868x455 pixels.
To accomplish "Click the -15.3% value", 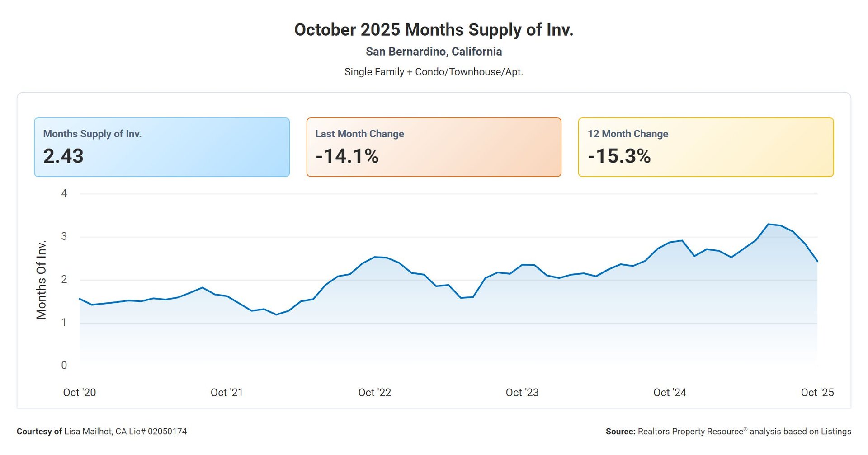I will 619,156.
